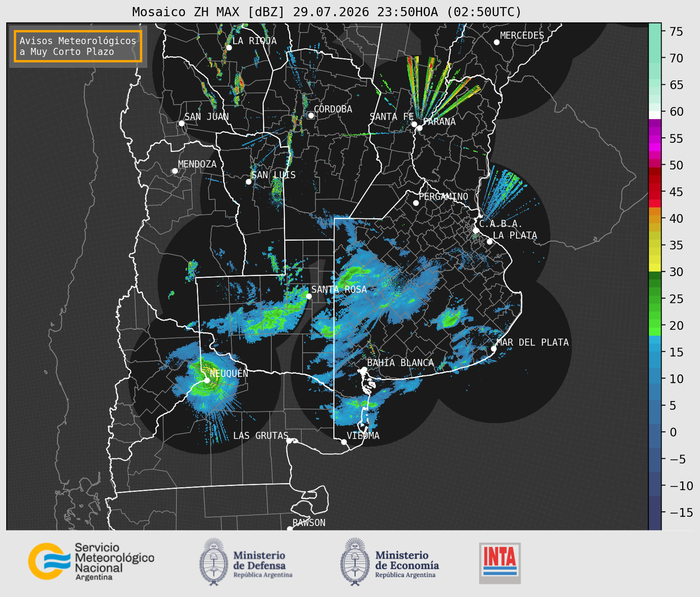Select the Mar del Plata marker dot
700x597 pixels.
coord(493,348)
